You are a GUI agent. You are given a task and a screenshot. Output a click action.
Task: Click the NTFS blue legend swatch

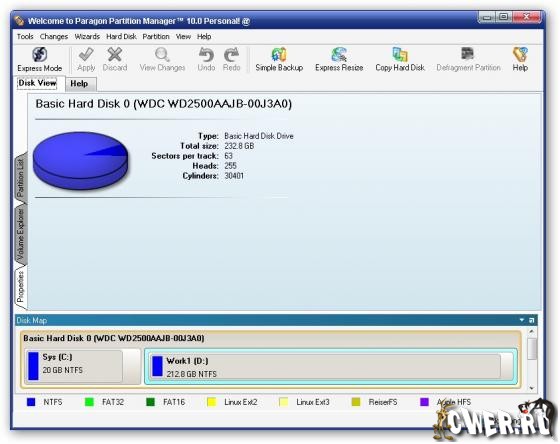click(31, 402)
